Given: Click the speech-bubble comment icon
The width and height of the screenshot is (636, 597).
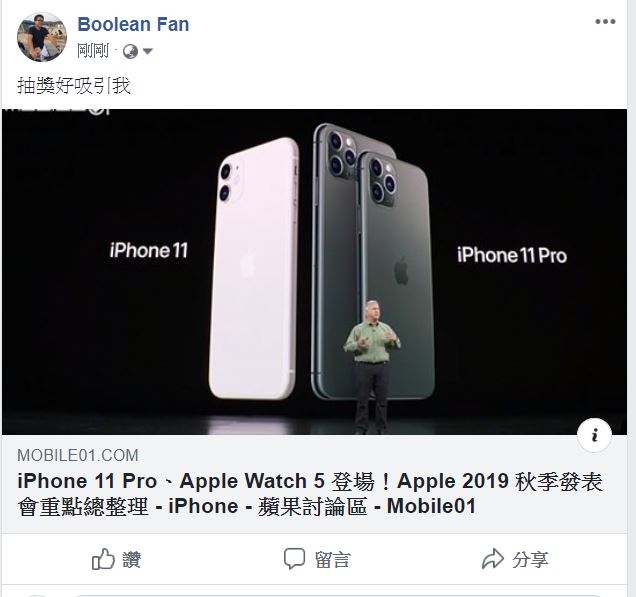Looking at the screenshot, I should [x=294, y=559].
